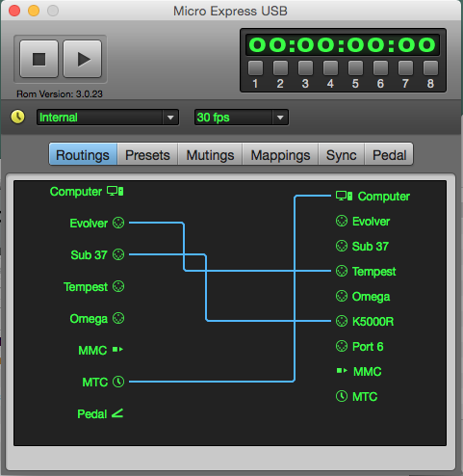This screenshot has width=463, height=476.
Task: Switch to the Presets tab
Action: pyautogui.click(x=147, y=155)
